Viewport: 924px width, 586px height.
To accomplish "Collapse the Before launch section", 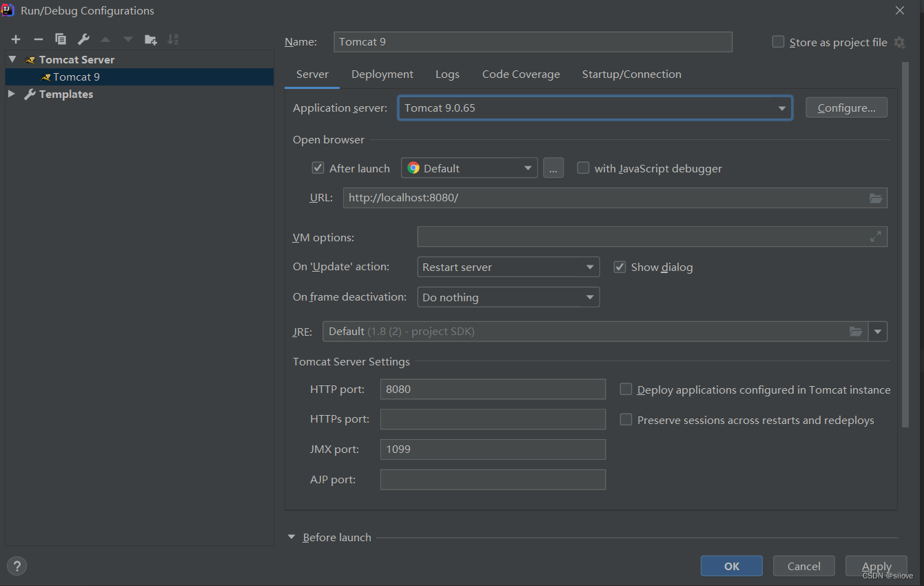I will tap(291, 537).
